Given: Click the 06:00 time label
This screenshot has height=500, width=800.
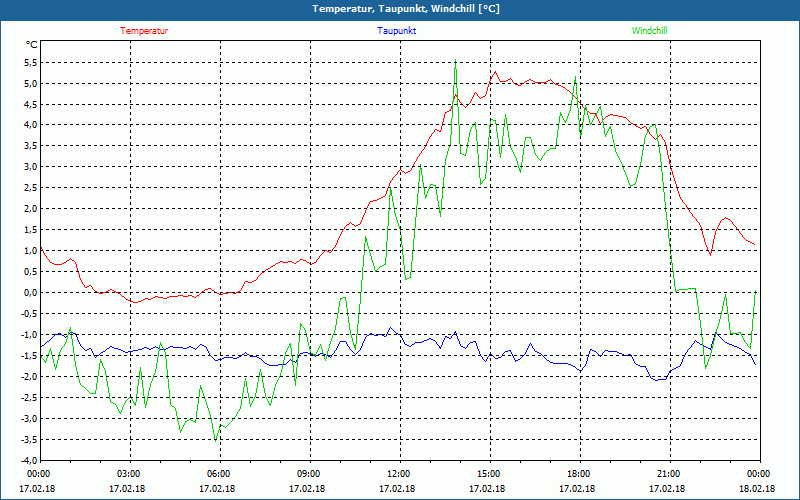Looking at the screenshot, I should pos(217,474).
